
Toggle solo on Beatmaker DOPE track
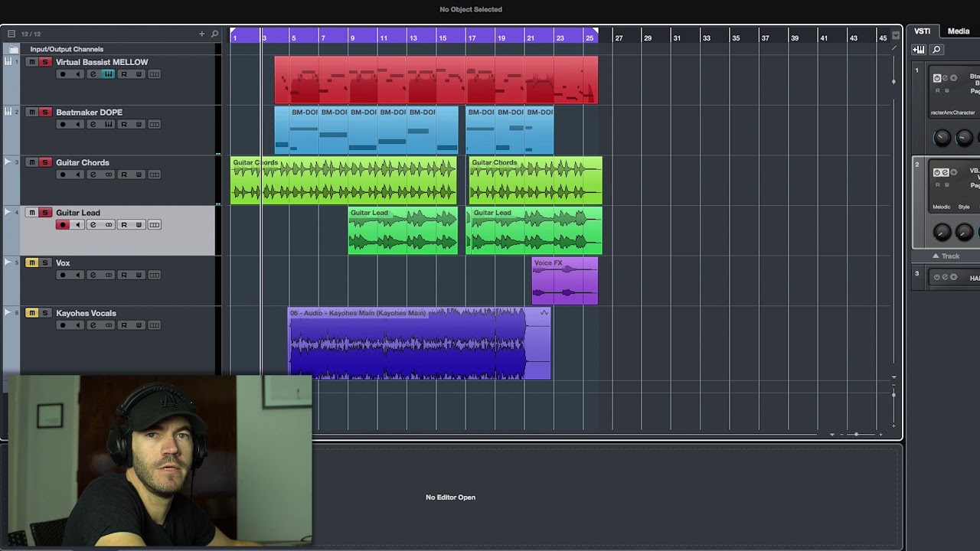tap(44, 112)
